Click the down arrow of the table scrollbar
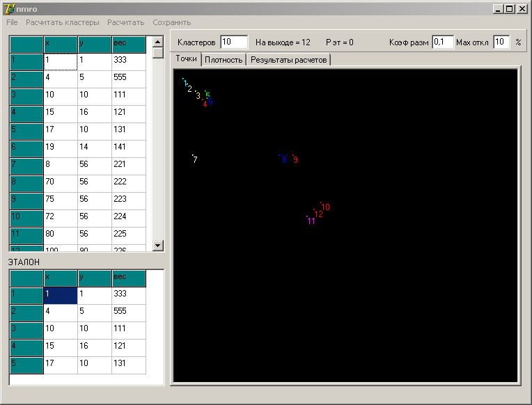The height and width of the screenshot is (405, 532). (158, 245)
